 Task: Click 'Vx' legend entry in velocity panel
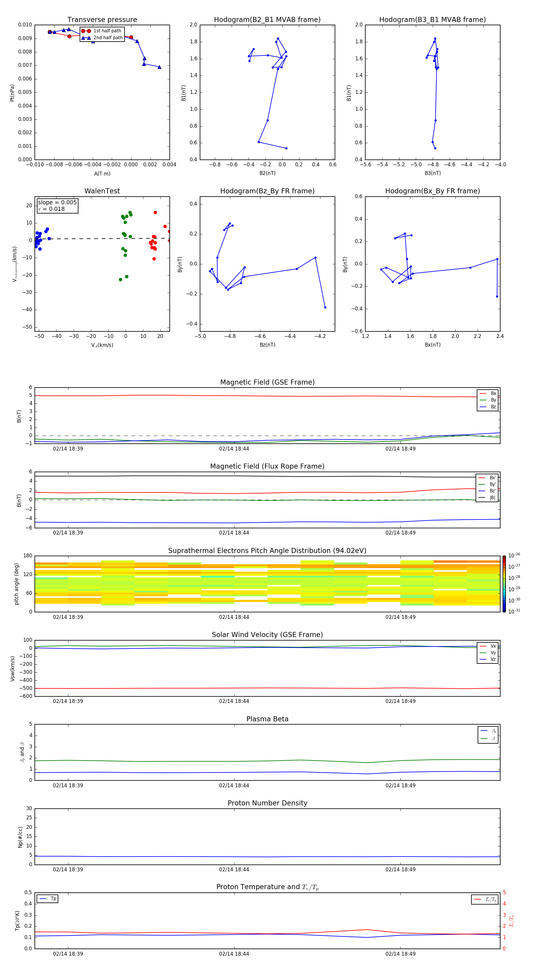pos(488,646)
